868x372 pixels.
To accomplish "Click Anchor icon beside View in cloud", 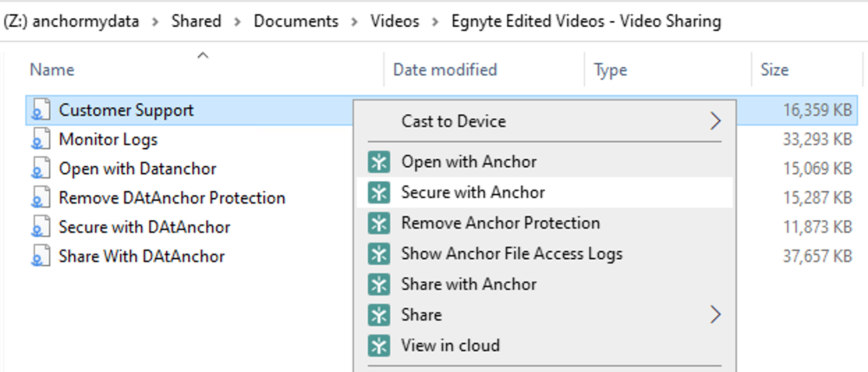I will [379, 346].
